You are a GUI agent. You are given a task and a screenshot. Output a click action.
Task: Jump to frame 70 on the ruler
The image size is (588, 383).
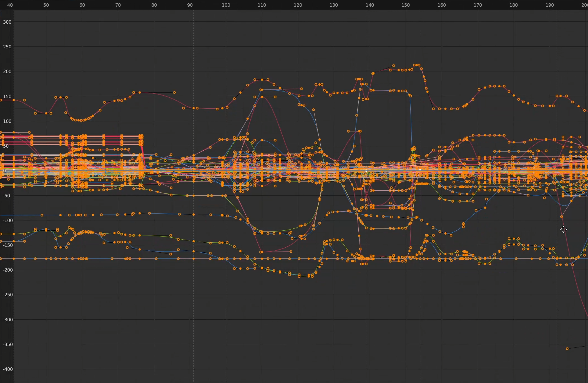pos(118,5)
